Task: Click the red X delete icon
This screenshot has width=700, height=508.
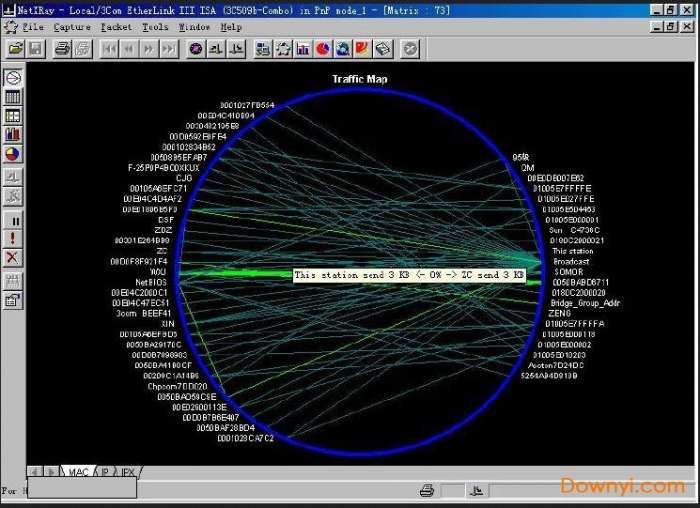Action: pos(13,258)
